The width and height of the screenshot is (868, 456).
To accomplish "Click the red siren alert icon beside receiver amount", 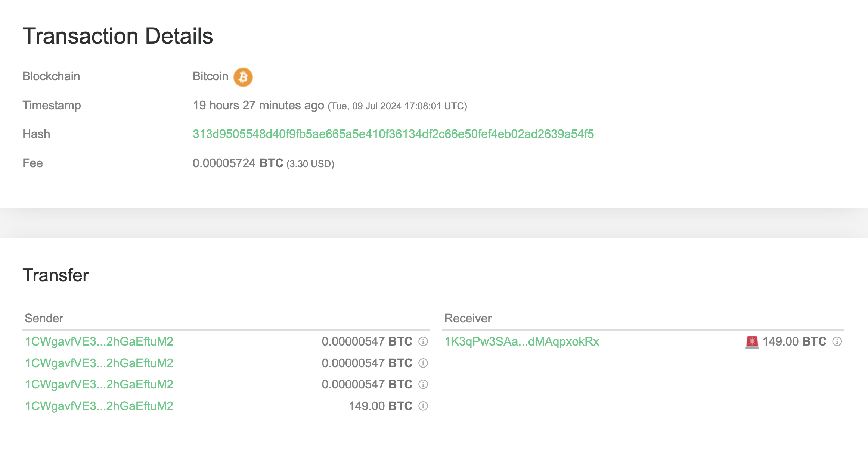I will coord(752,342).
